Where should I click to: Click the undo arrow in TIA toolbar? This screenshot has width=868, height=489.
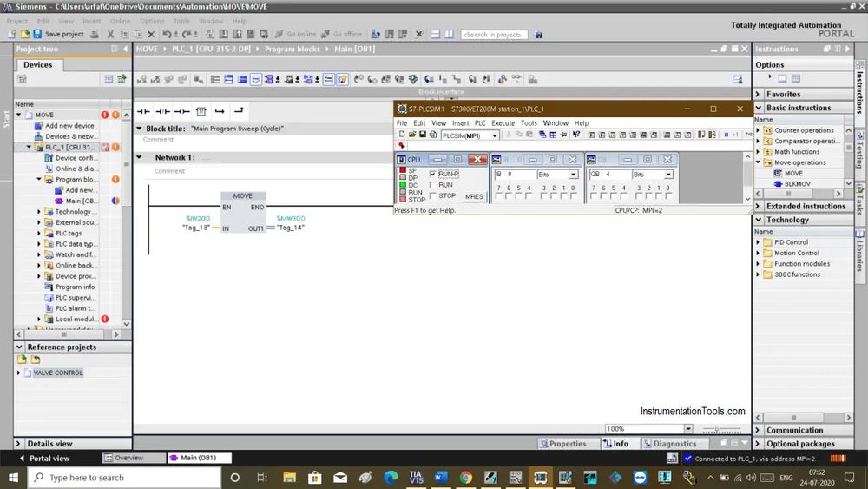[167, 35]
